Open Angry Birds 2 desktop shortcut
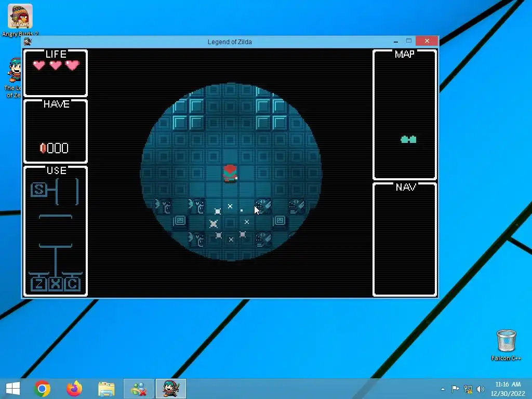This screenshot has height=399, width=532. tap(20, 20)
